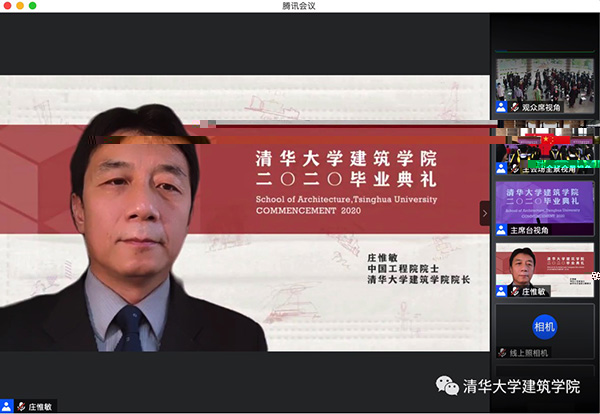
Task: Click the muted mic icon on the main venue panorama tile
Action: click(x=515, y=169)
